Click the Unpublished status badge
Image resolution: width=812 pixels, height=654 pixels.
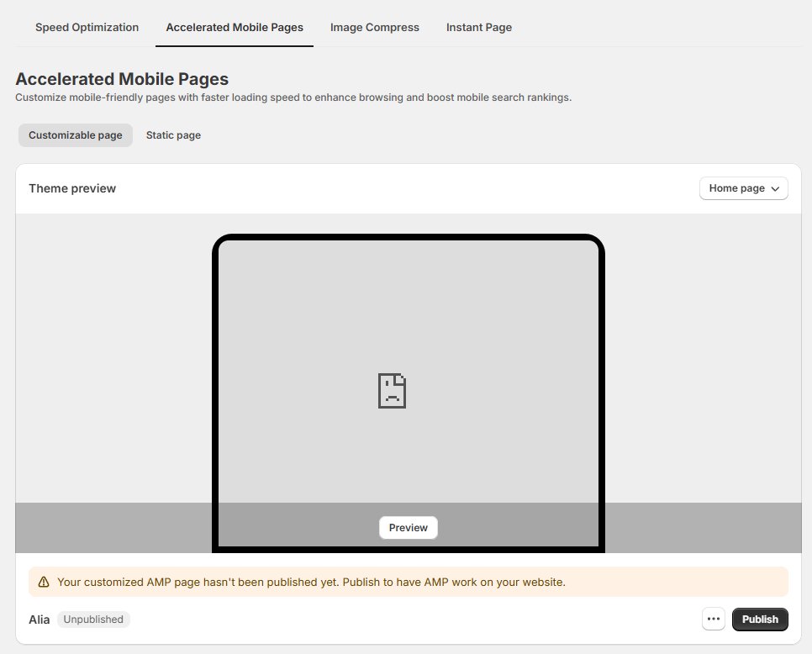[93, 620]
